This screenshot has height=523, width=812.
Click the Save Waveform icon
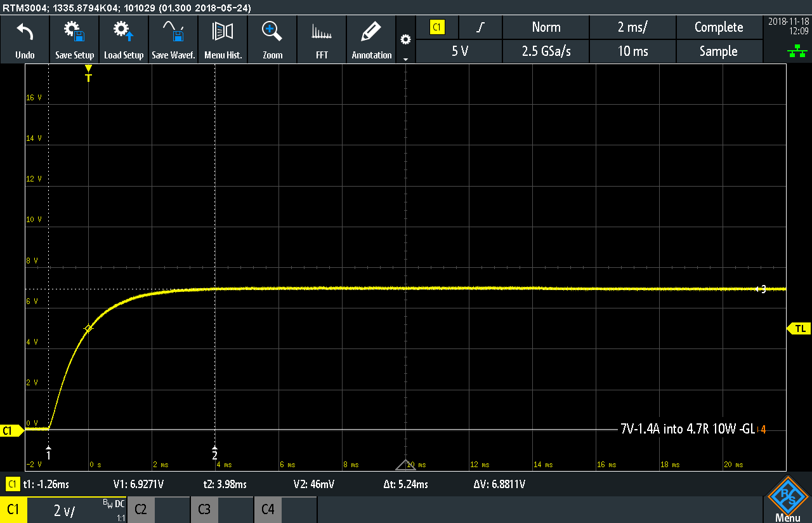click(x=173, y=32)
